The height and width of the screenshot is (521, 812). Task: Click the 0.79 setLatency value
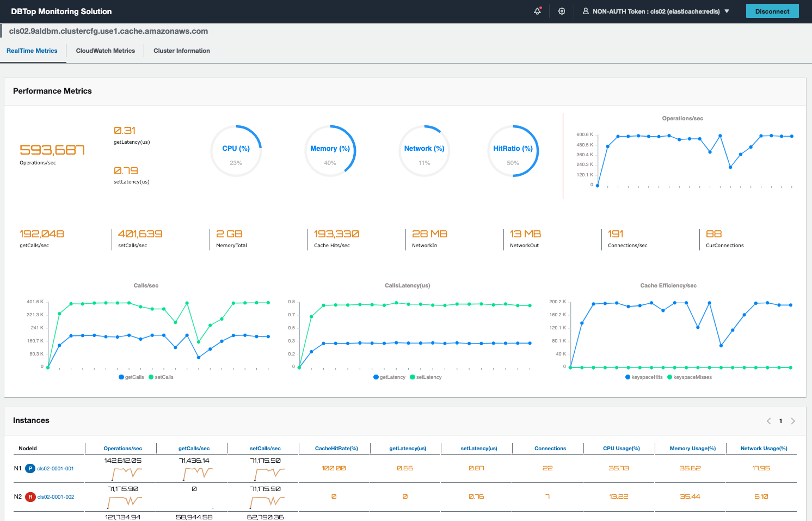click(x=126, y=171)
